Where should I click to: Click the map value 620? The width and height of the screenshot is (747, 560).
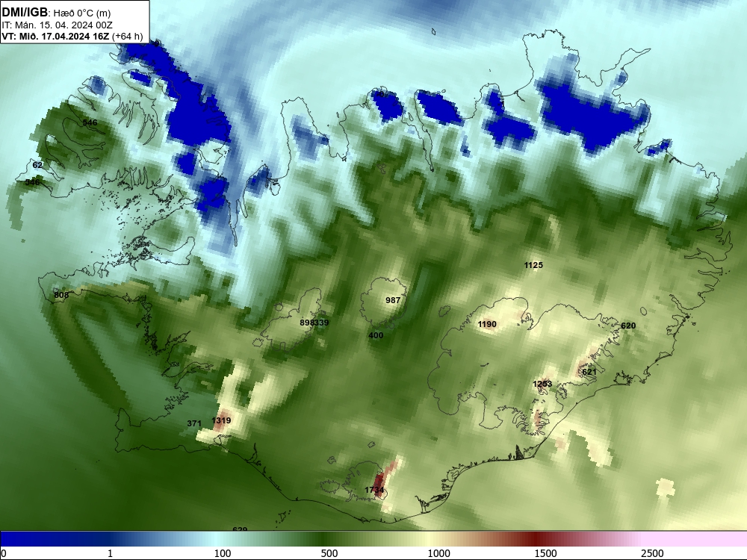pyautogui.click(x=628, y=326)
